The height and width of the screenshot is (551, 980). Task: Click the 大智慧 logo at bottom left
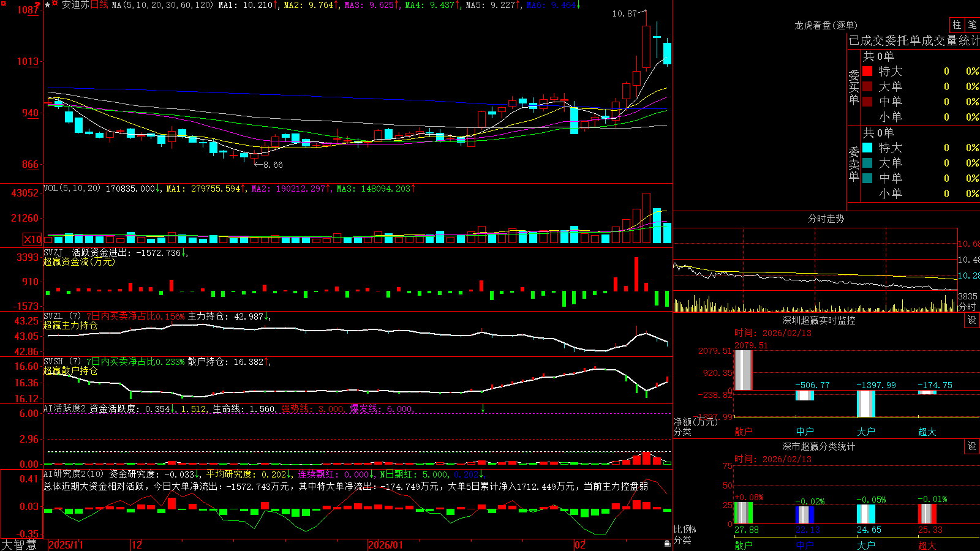tap(19, 545)
